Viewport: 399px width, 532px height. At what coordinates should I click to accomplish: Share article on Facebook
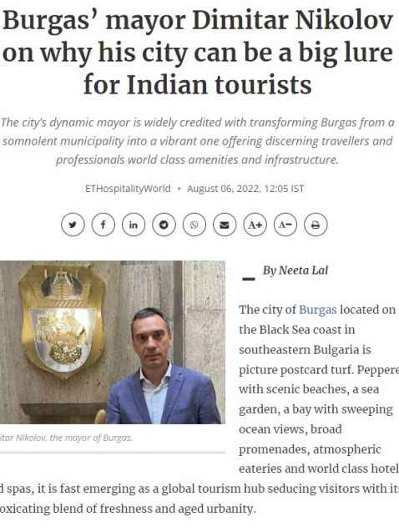tap(103, 225)
